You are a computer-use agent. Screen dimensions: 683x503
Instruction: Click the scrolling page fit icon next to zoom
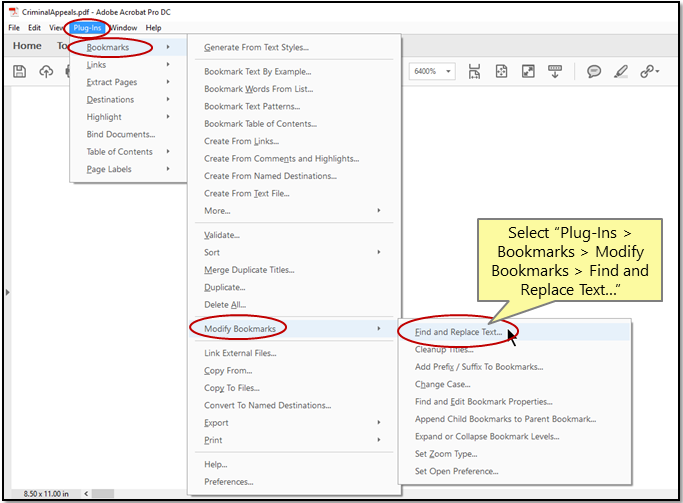tap(474, 71)
